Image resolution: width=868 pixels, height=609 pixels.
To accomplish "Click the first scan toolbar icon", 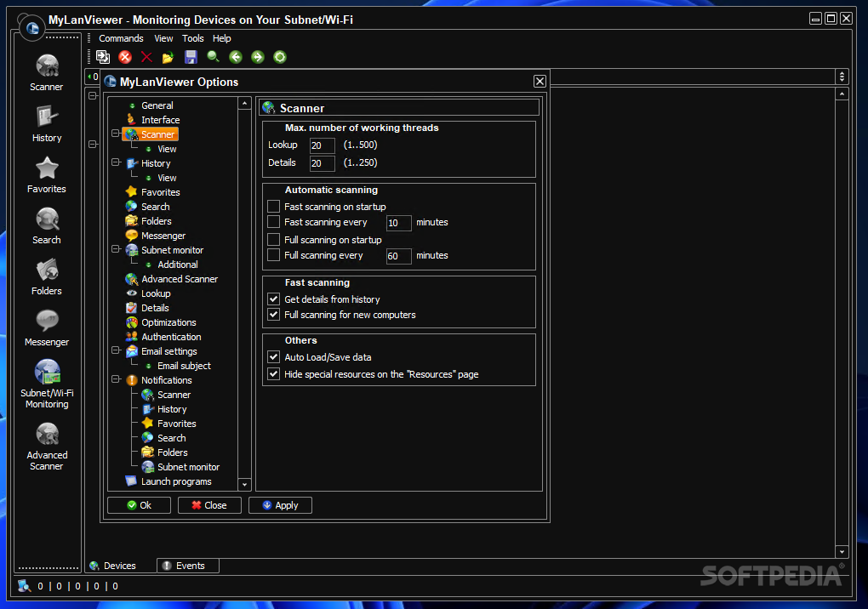I will [x=103, y=57].
